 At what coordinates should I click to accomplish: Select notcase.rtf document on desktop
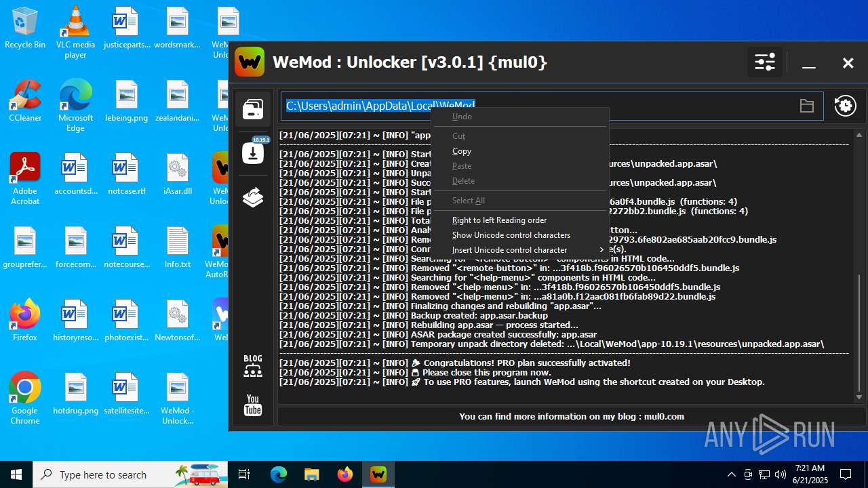(x=127, y=176)
